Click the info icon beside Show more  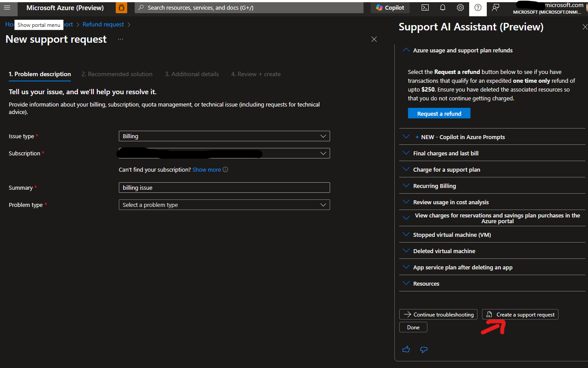pyautogui.click(x=225, y=169)
